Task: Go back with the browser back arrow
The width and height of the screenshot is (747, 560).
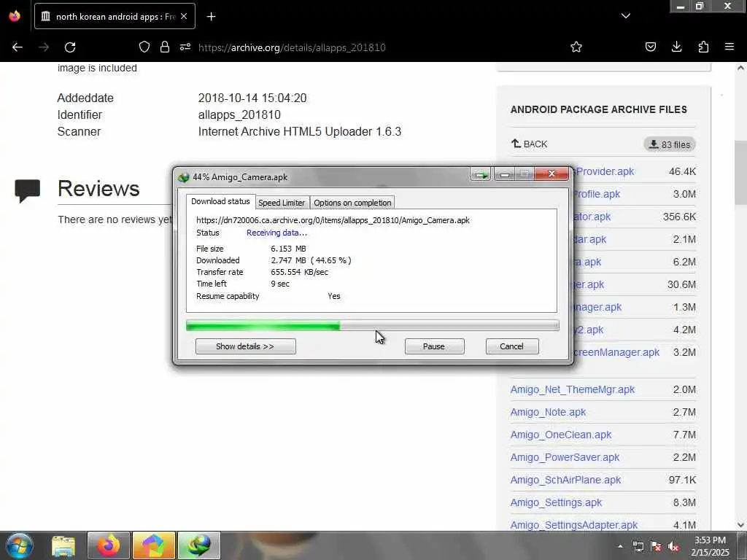Action: [18, 47]
